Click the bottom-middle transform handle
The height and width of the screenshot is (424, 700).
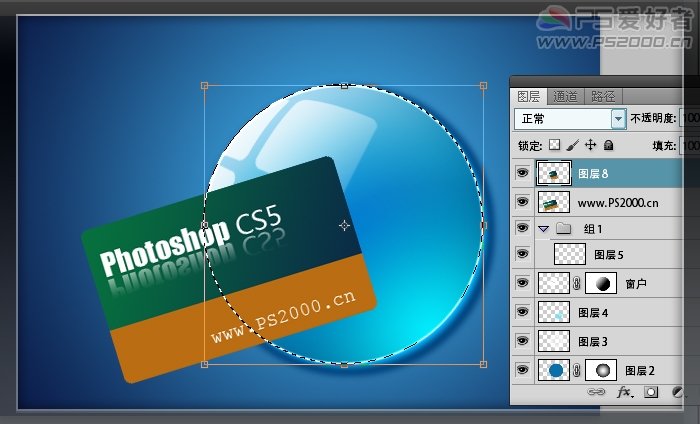tap(344, 365)
